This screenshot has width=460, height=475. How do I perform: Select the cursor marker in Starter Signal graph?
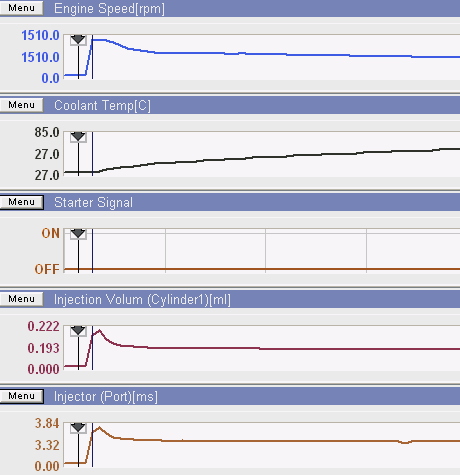[78, 234]
